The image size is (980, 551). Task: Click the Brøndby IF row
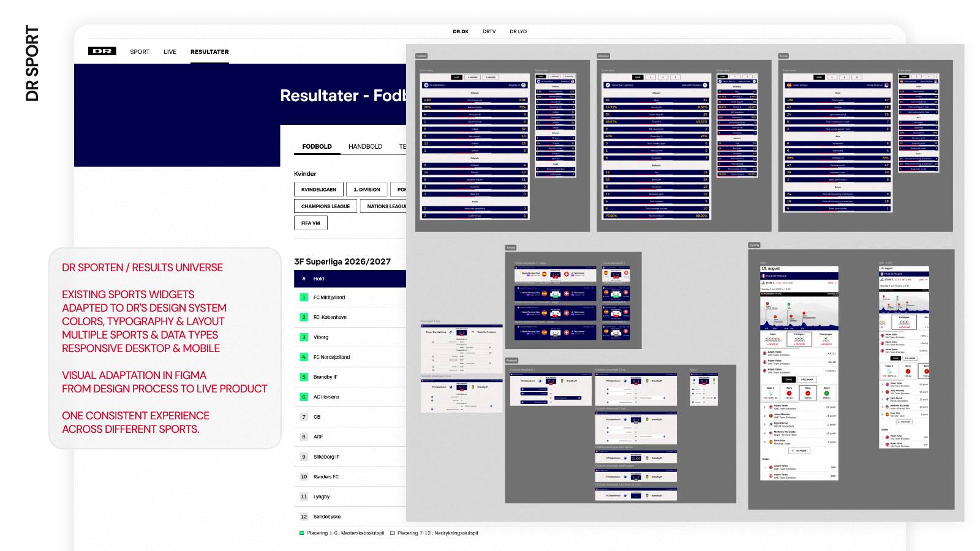350,377
